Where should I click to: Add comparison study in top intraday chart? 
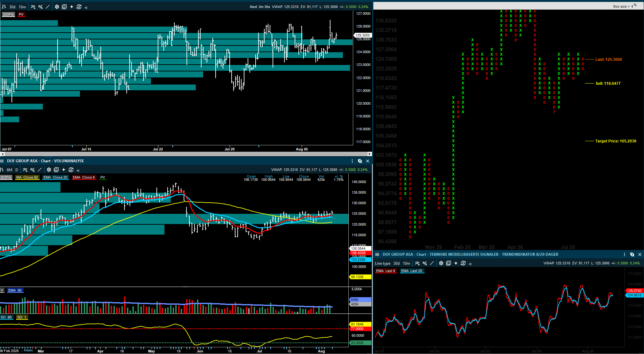40,7
